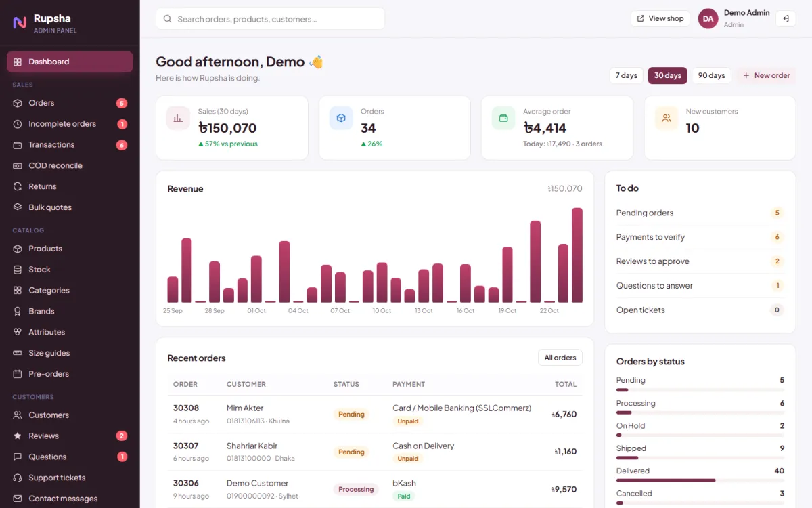
Task: Click the search orders input field
Action: point(270,19)
